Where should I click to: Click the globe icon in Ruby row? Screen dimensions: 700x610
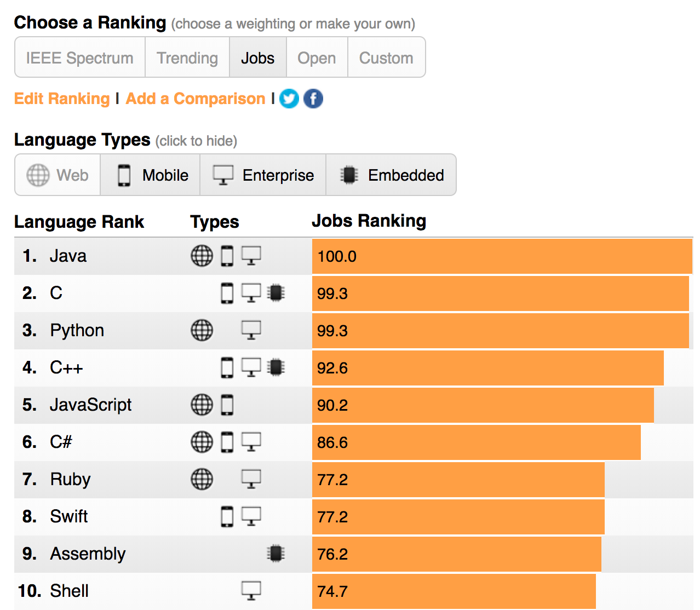coord(202,479)
